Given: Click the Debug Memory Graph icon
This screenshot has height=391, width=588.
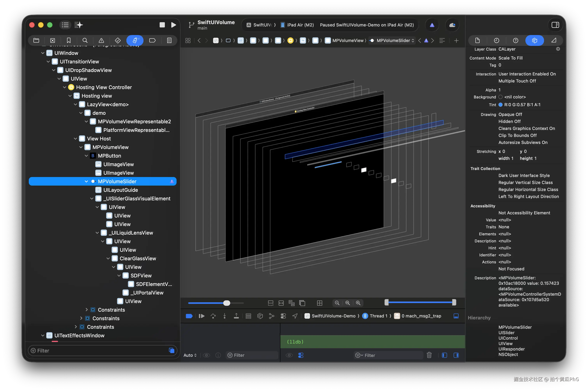Looking at the screenshot, I should (x=271, y=316).
